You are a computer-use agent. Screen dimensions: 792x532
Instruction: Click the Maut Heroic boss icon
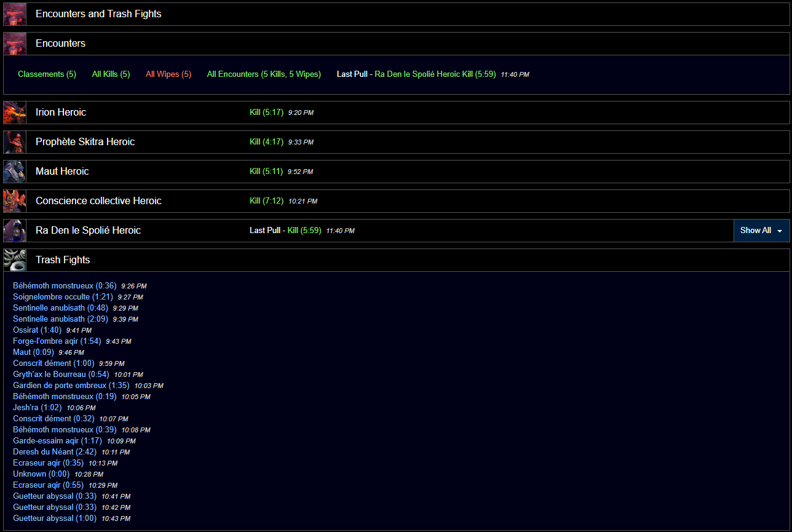[15, 172]
